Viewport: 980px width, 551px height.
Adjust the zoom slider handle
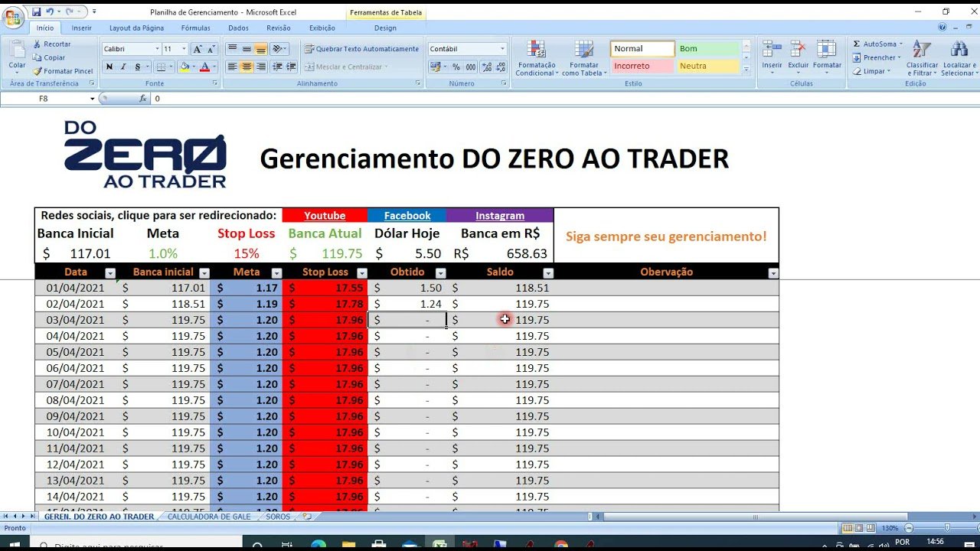(x=948, y=528)
